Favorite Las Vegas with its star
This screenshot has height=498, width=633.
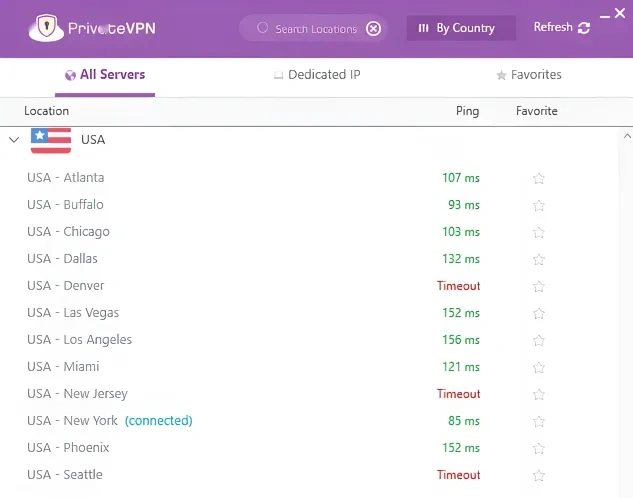click(x=539, y=313)
